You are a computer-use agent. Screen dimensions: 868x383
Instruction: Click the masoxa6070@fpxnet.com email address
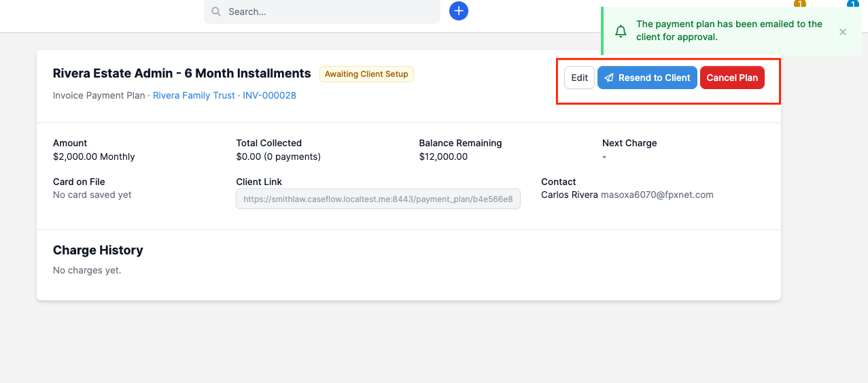(657, 195)
